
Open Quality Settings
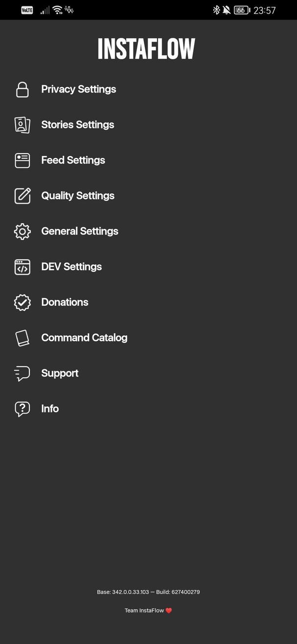click(77, 196)
